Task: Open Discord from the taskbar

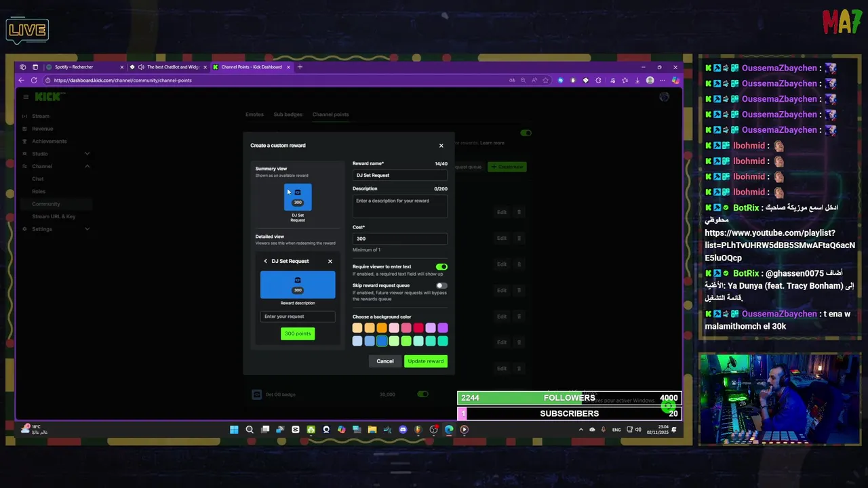Action: (403, 429)
